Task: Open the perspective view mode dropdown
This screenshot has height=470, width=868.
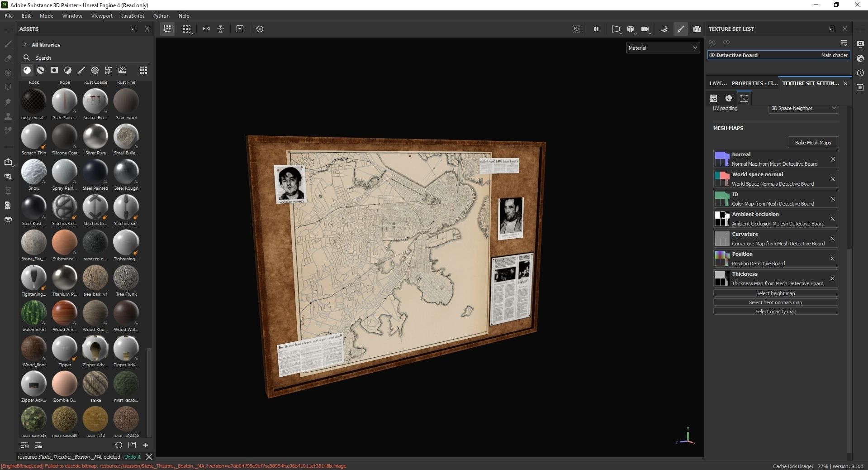Action: click(x=617, y=29)
